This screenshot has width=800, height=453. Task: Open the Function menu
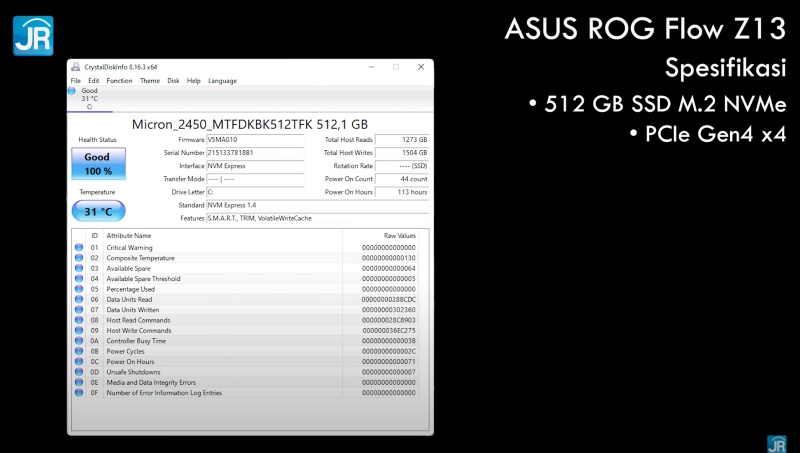119,81
